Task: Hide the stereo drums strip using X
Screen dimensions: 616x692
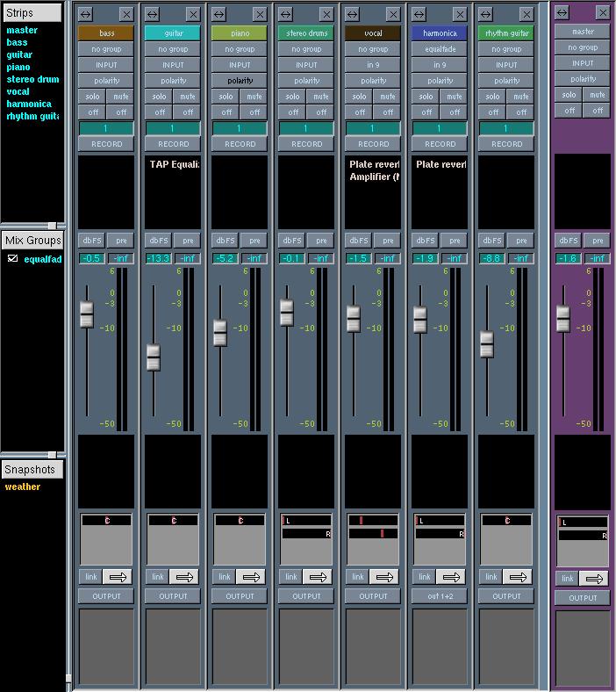Action: point(326,15)
